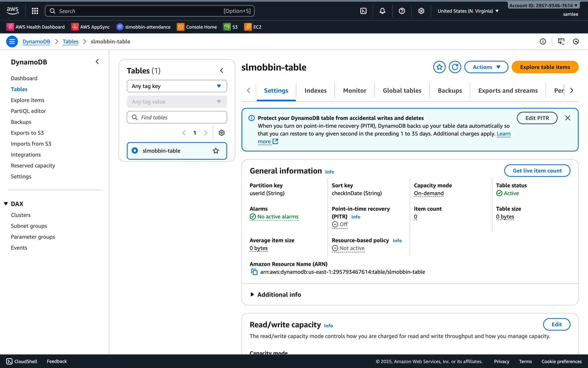Click the Explore table items button
This screenshot has width=588, height=368.
tap(545, 67)
